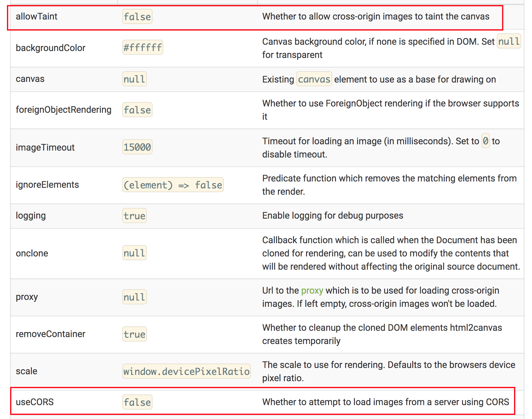Click the null default for onclone
Viewport: 532px width, 419px height.
pos(135,253)
